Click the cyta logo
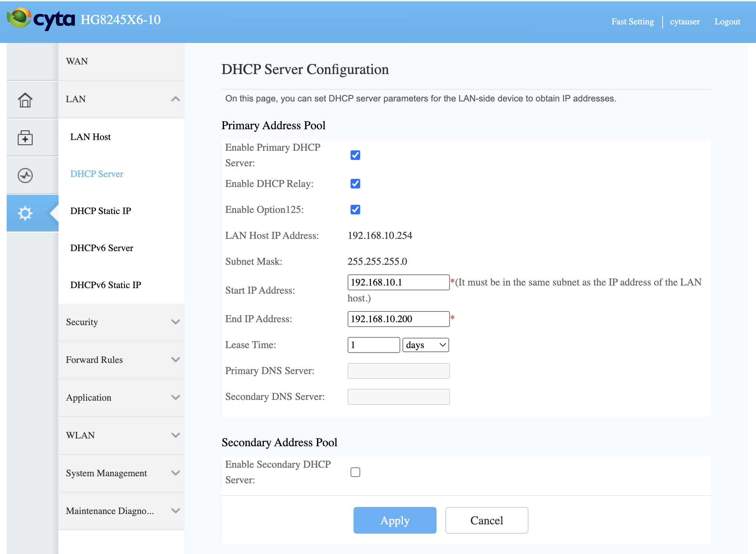The image size is (756, 554). click(x=42, y=19)
